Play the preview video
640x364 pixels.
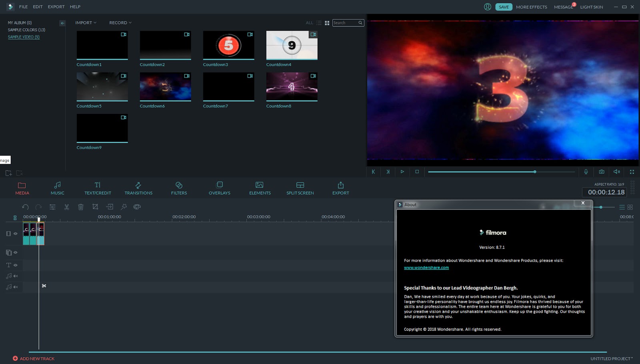pyautogui.click(x=402, y=172)
